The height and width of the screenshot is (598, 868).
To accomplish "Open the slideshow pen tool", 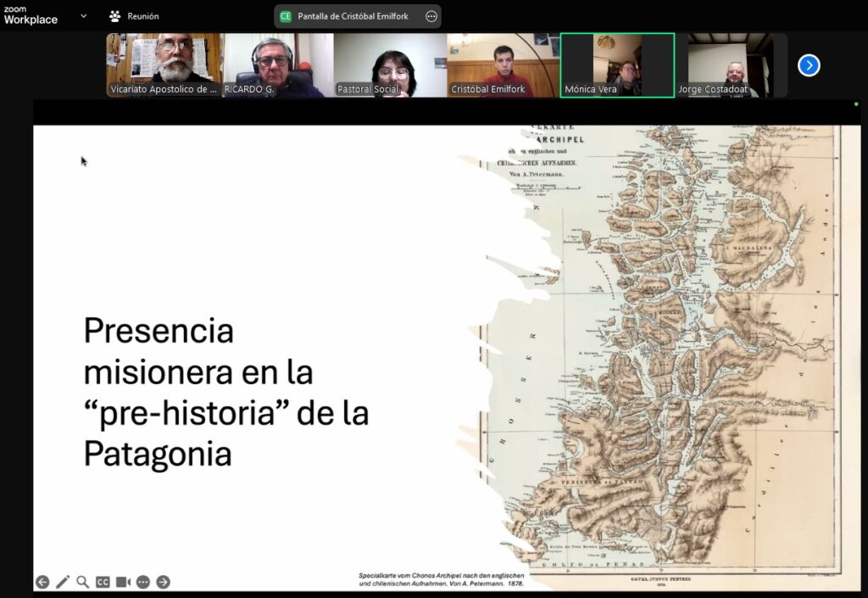I will (x=63, y=582).
